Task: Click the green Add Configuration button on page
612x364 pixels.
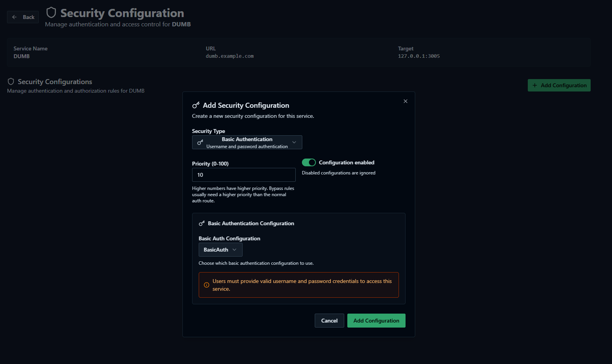Action: coord(559,85)
